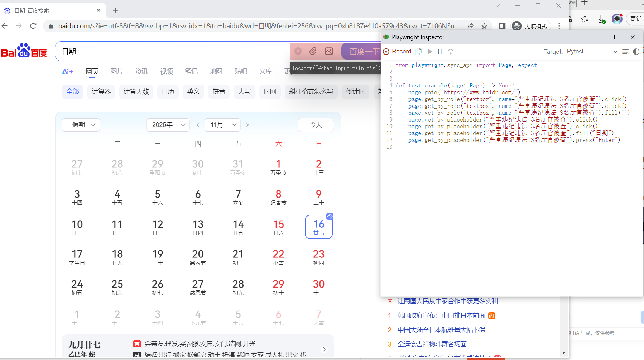The width and height of the screenshot is (644, 360).
Task: Clear the search box with the X icon
Action: click(298, 51)
